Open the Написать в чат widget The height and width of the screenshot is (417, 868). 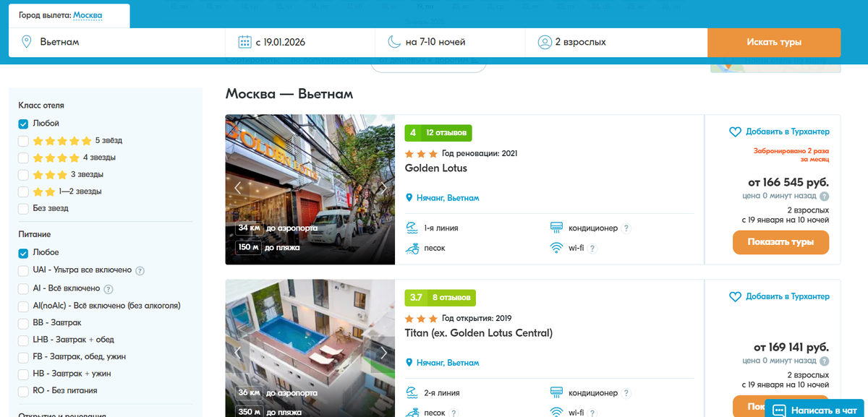click(x=816, y=410)
